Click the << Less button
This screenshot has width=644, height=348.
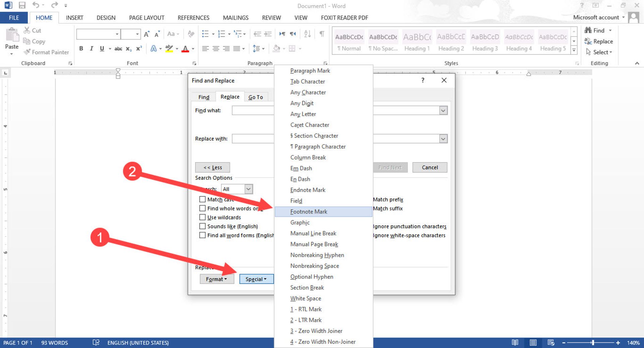click(213, 167)
